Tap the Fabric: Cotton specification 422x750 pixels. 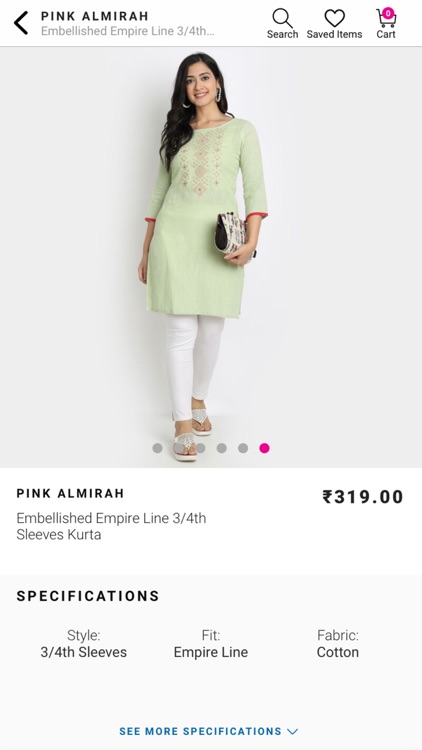point(338,644)
